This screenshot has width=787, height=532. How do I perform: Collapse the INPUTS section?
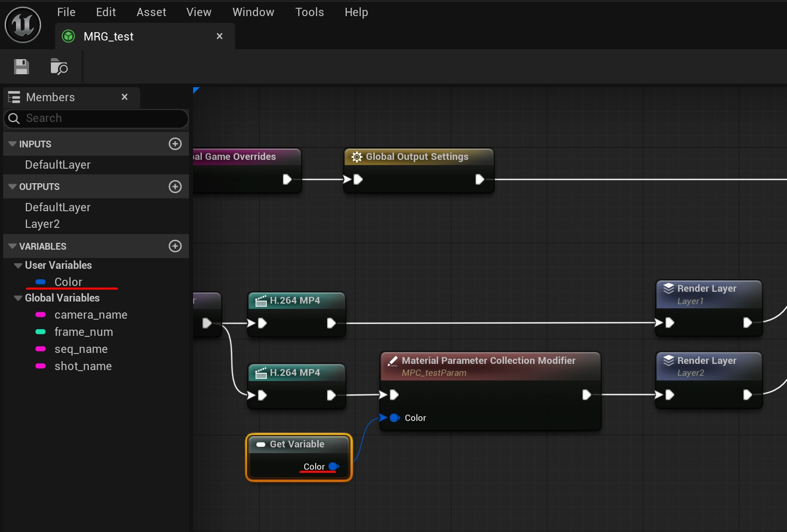pos(12,144)
